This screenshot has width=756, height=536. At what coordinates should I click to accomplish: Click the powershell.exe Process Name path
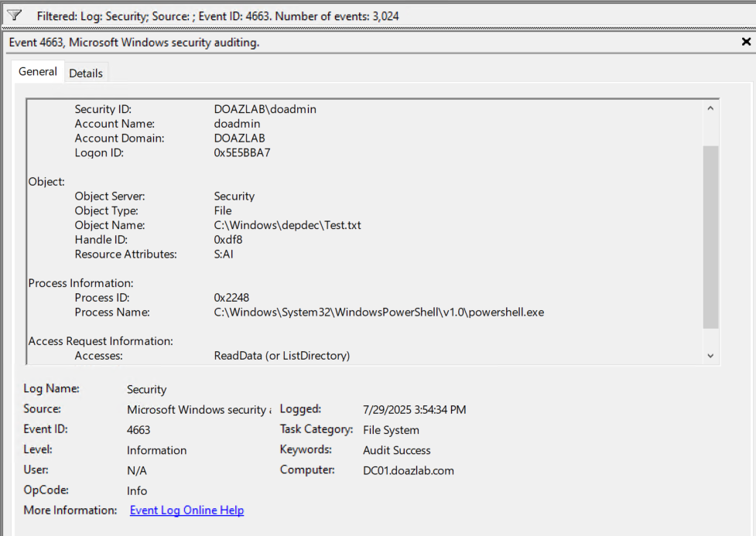click(x=378, y=312)
